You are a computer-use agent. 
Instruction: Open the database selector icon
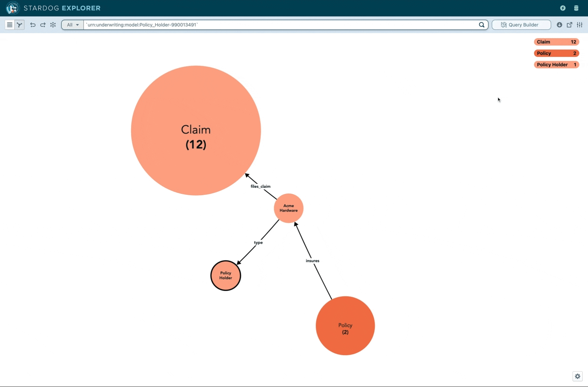[x=576, y=8]
